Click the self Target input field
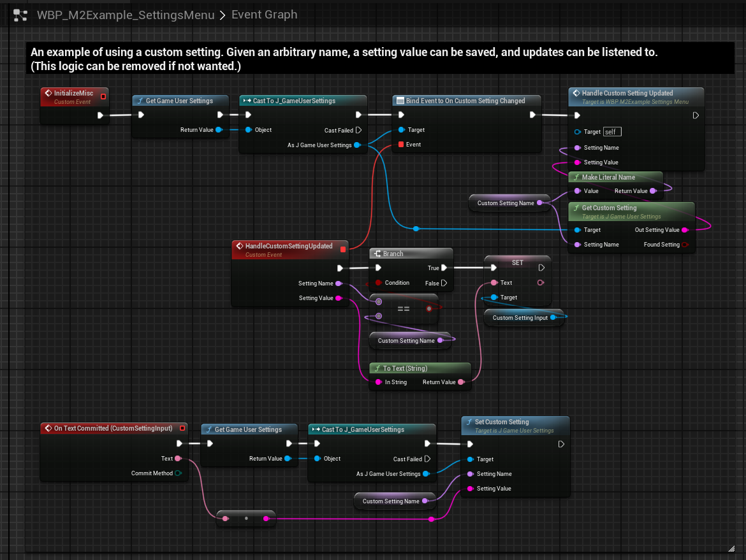This screenshot has height=560, width=746. point(612,132)
